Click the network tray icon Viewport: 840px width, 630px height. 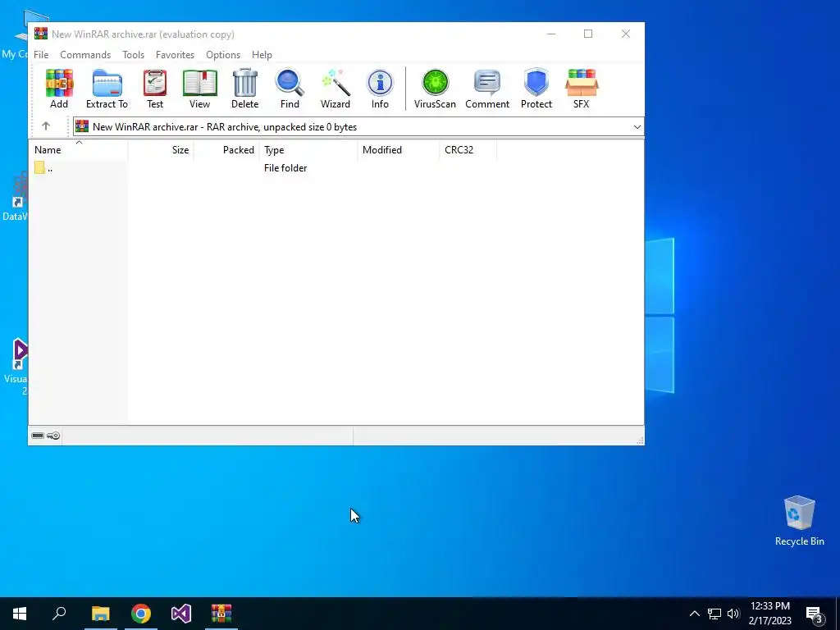coord(714,614)
